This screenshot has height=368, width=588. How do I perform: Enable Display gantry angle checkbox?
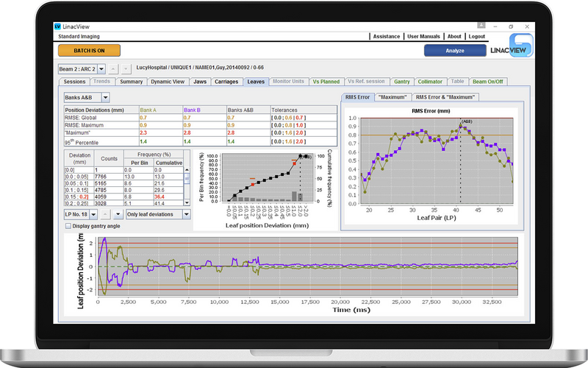click(68, 226)
